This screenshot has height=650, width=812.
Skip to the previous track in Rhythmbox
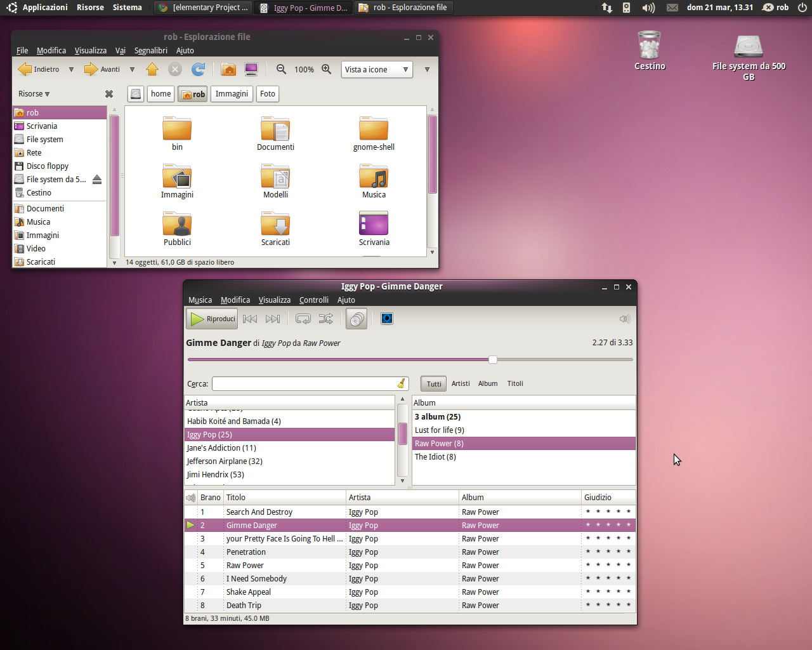250,319
